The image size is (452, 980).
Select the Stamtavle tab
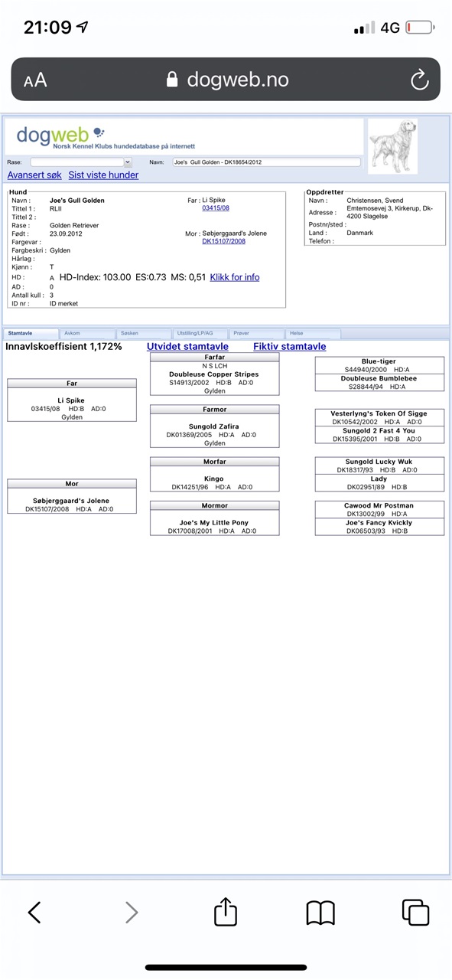point(31,334)
